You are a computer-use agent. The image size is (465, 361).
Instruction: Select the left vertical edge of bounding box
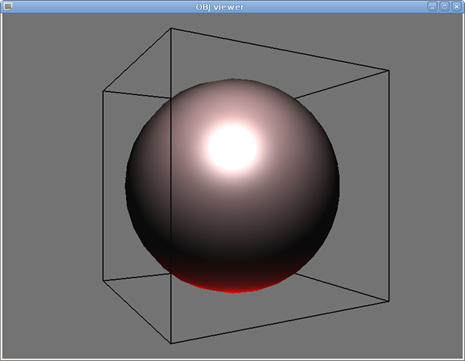[103, 186]
